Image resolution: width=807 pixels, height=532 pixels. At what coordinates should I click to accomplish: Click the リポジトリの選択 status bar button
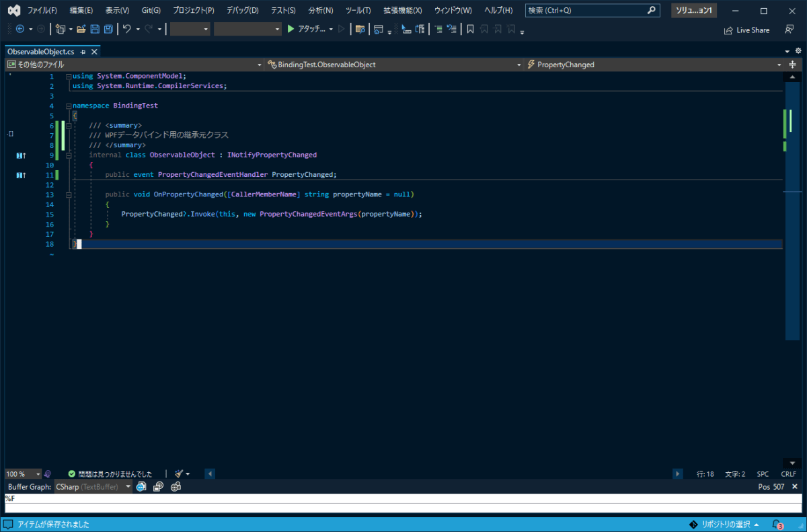click(725, 524)
